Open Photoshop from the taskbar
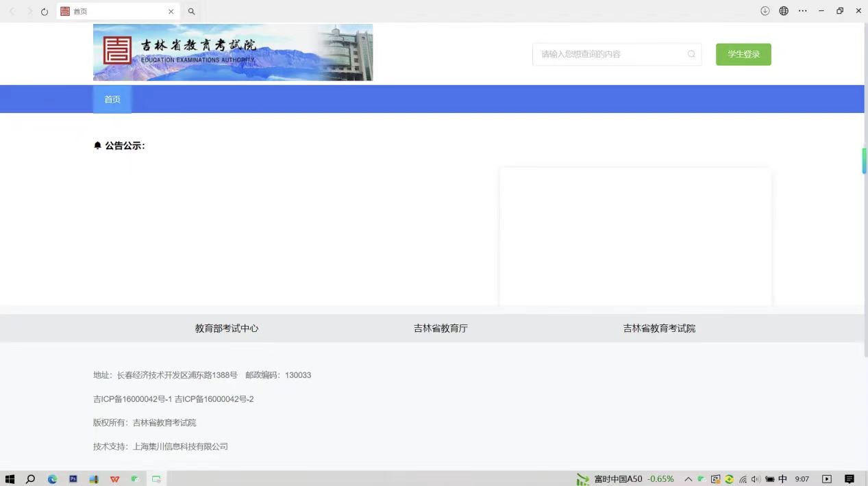The height and width of the screenshot is (486, 868). [73, 479]
